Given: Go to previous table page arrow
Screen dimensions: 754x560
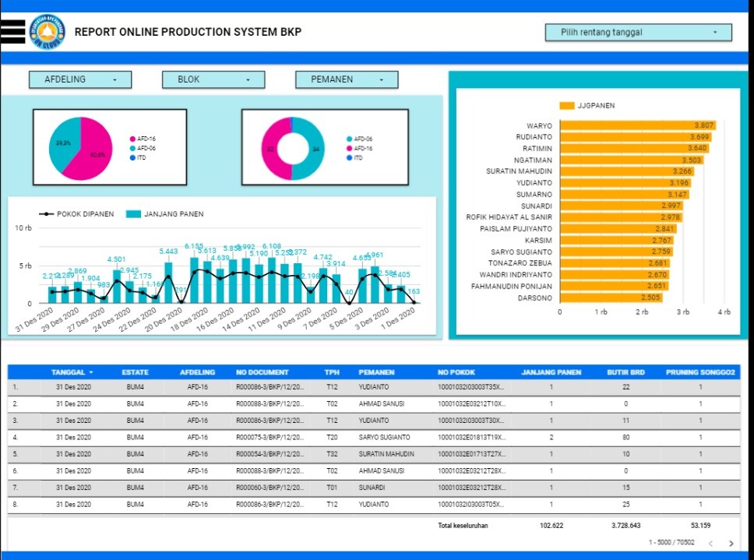Looking at the screenshot, I should [710, 543].
